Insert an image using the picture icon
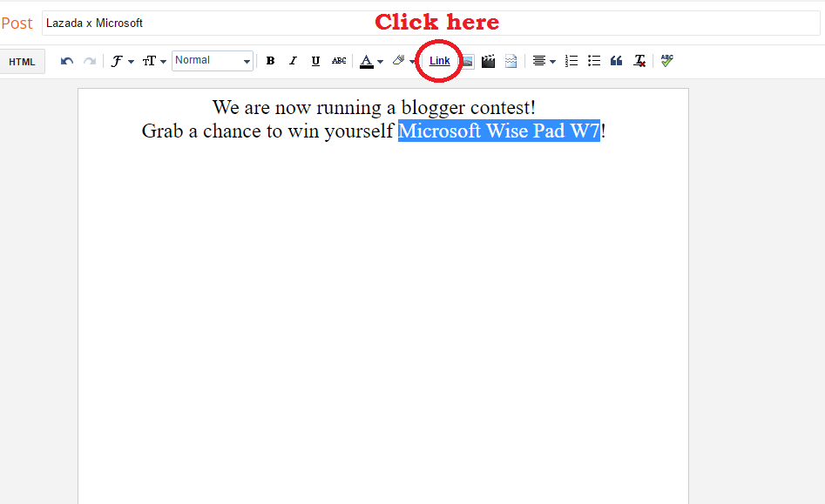825x504 pixels. pos(467,61)
